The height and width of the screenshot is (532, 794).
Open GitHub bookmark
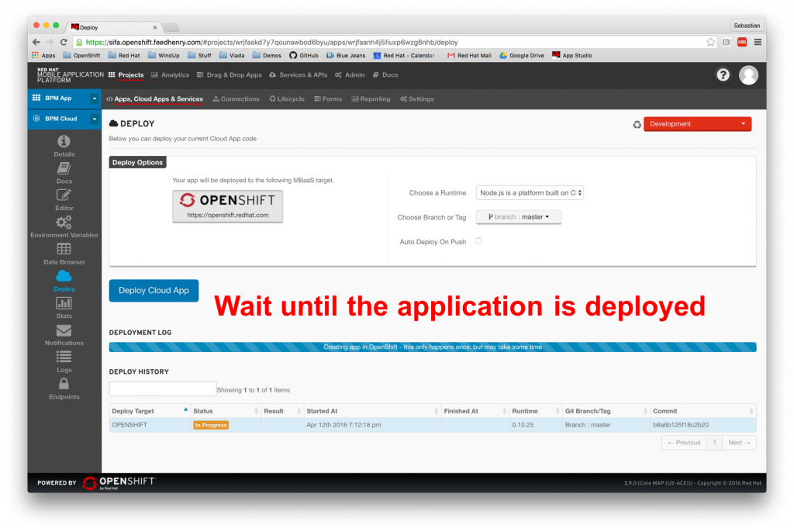click(304, 55)
